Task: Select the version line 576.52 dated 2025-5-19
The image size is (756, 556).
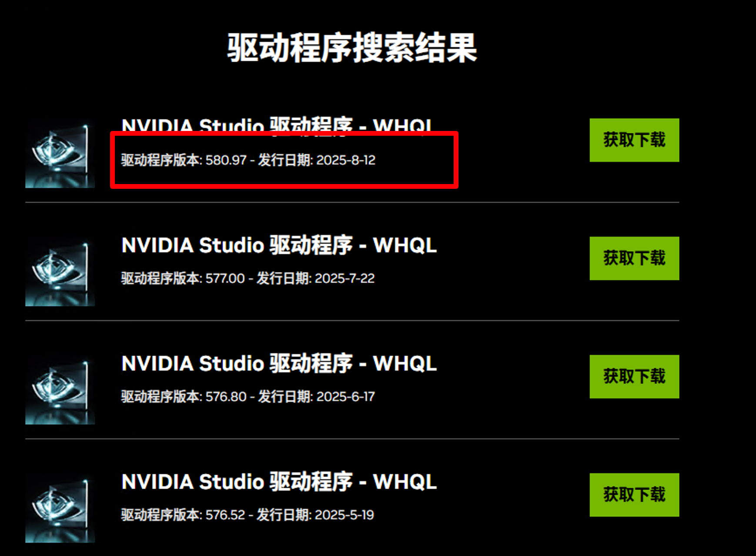Action: (248, 515)
